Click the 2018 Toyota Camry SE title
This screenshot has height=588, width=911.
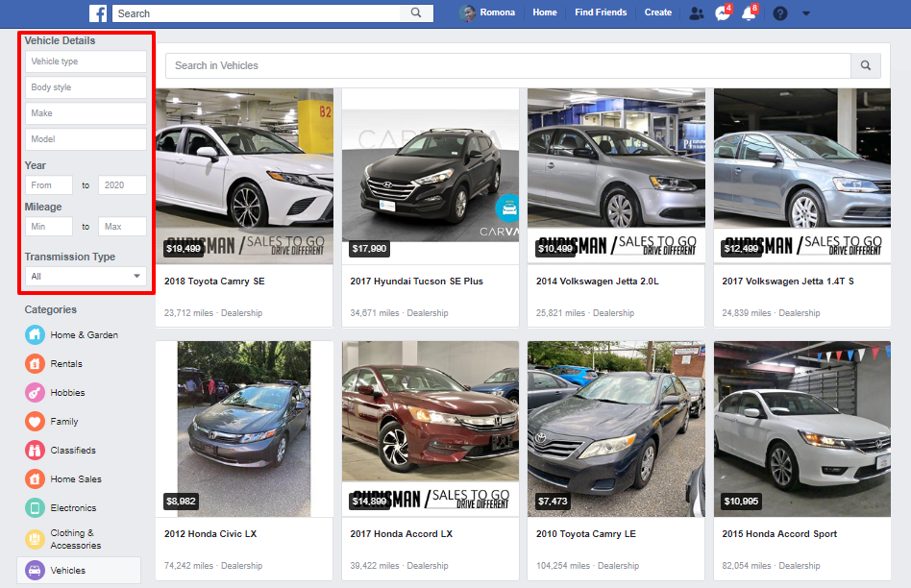[x=214, y=282]
